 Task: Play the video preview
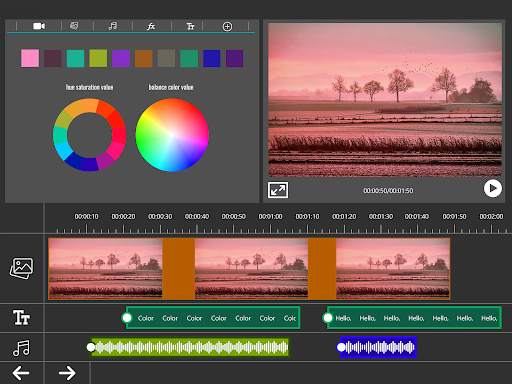pos(493,188)
